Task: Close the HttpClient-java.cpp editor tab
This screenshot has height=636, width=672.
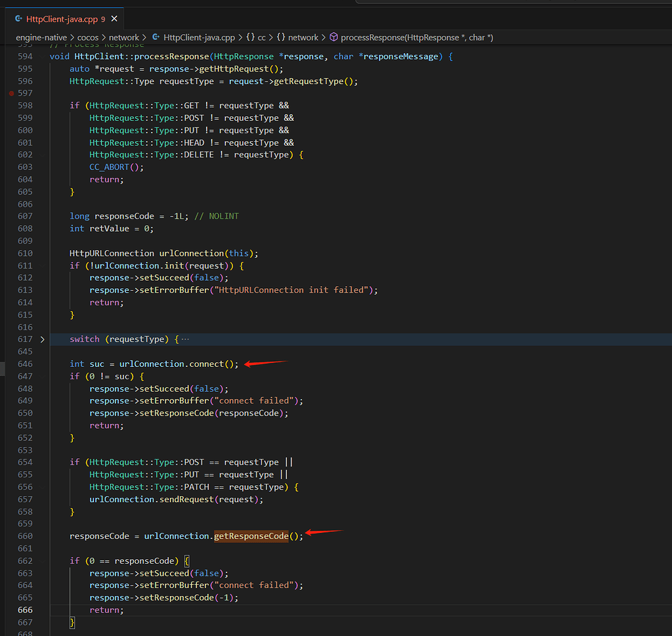Action: (x=114, y=19)
